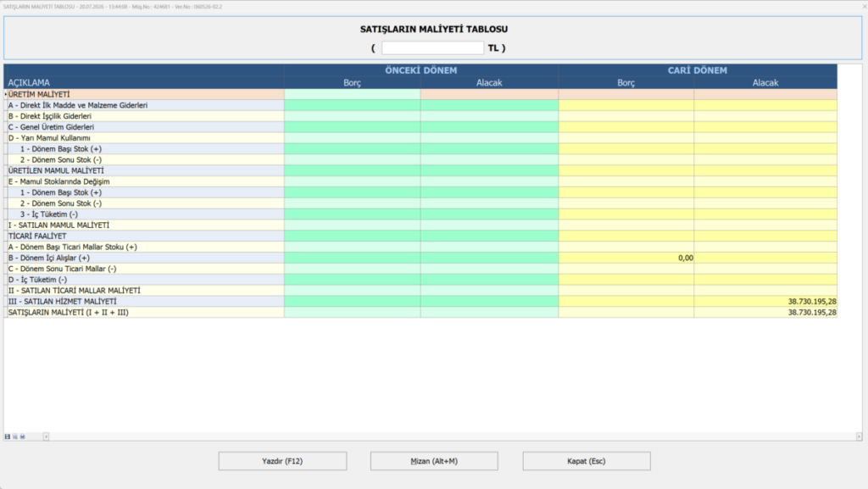Click 38.730.195,28 in SATILAN HİZMET MALİYETİ row
868x489 pixels.
(812, 302)
